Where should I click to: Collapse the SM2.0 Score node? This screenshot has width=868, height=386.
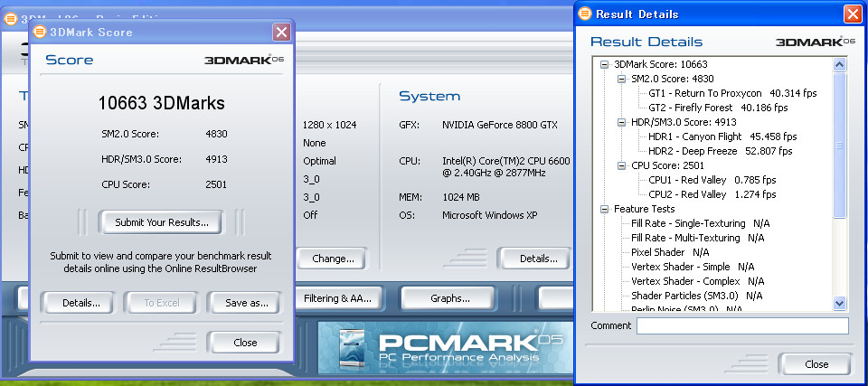(x=622, y=79)
